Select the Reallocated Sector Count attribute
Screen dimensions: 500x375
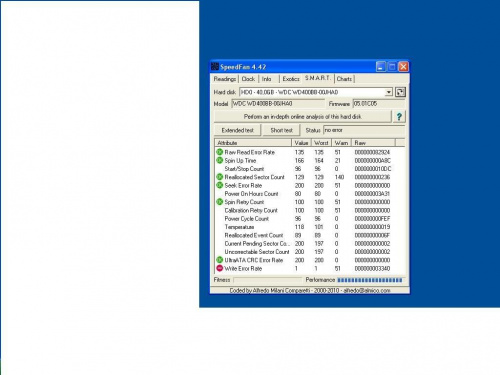(x=254, y=177)
